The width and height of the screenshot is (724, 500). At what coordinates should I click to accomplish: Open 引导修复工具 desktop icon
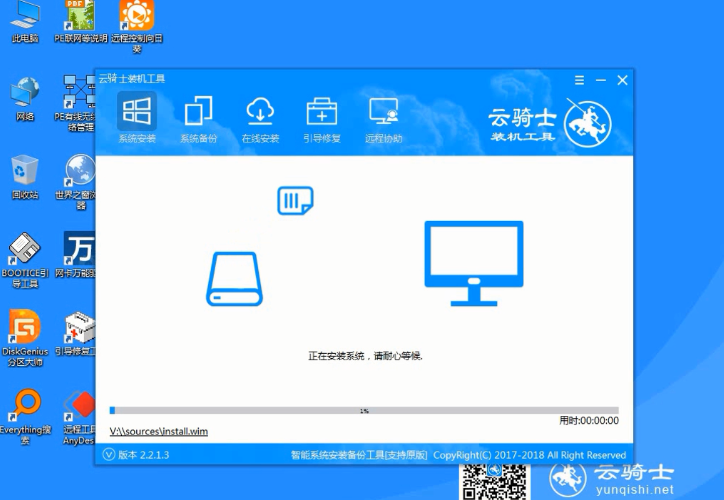point(76,333)
